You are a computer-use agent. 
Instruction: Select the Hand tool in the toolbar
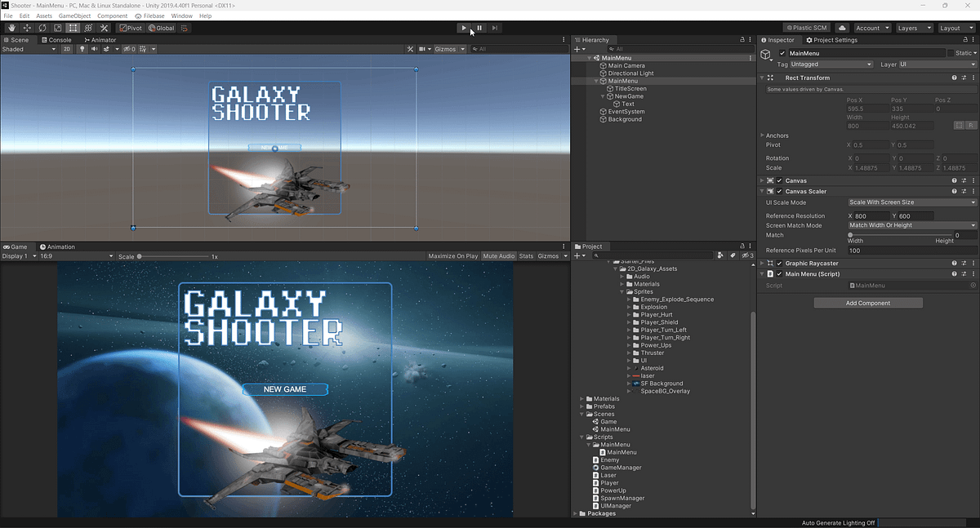(x=11, y=27)
